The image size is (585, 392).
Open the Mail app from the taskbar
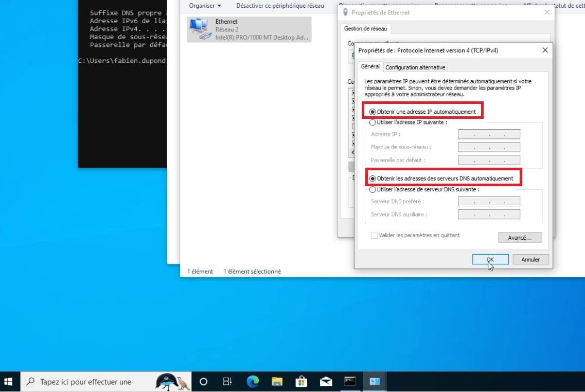click(x=325, y=381)
